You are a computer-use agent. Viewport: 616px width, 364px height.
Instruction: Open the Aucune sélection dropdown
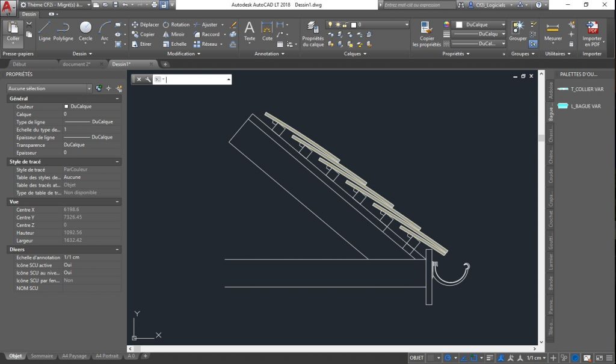tap(49, 88)
